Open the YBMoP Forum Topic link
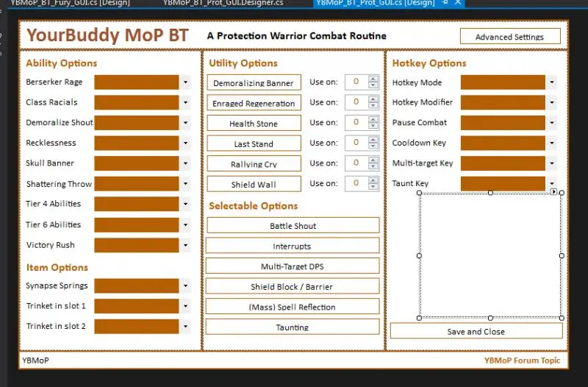The image size is (588, 387). [x=522, y=361]
